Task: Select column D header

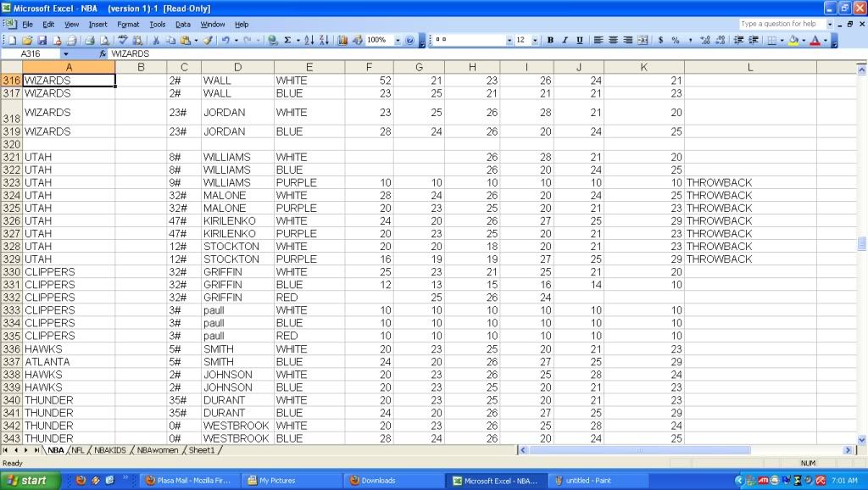Action: (237, 67)
